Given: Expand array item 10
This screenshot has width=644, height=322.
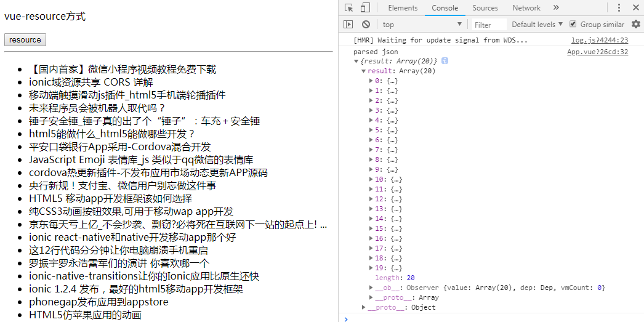Looking at the screenshot, I should 371,180.
